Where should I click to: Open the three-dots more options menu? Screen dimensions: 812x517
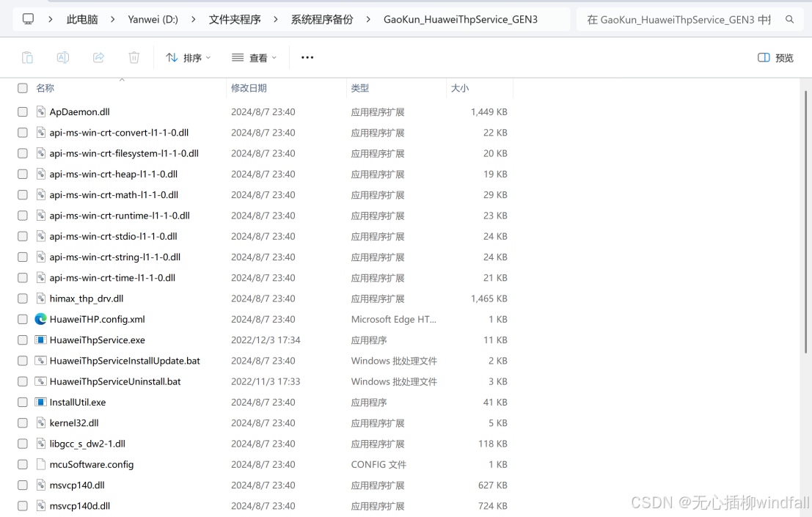[307, 57]
